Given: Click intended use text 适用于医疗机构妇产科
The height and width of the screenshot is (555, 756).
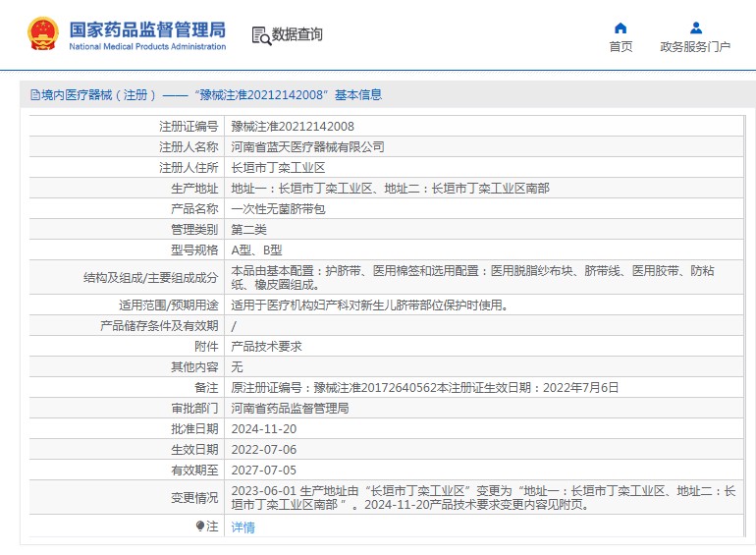Looking at the screenshot, I should (x=369, y=305).
